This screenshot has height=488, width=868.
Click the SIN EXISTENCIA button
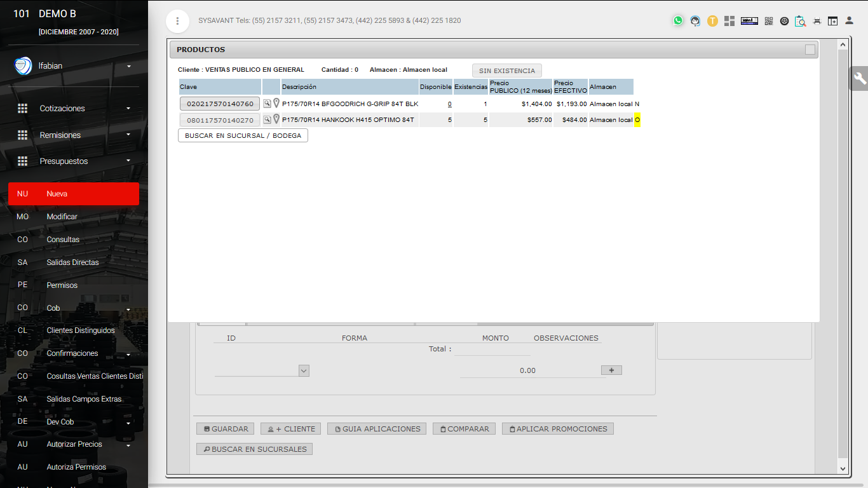[x=507, y=71]
